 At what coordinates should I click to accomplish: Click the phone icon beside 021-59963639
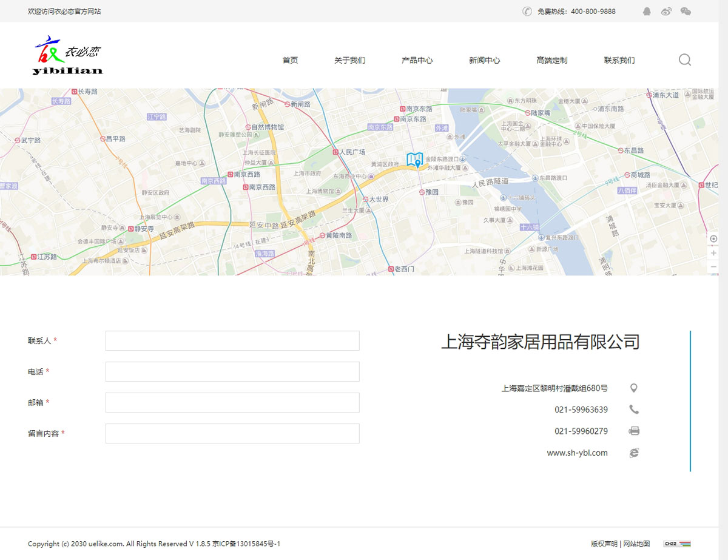pyautogui.click(x=634, y=410)
